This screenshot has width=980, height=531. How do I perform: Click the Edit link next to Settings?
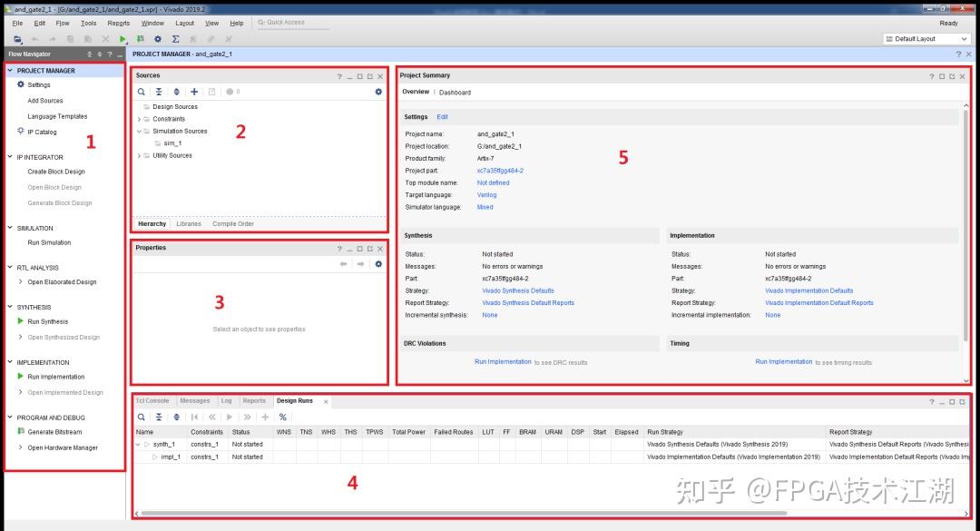coord(442,116)
